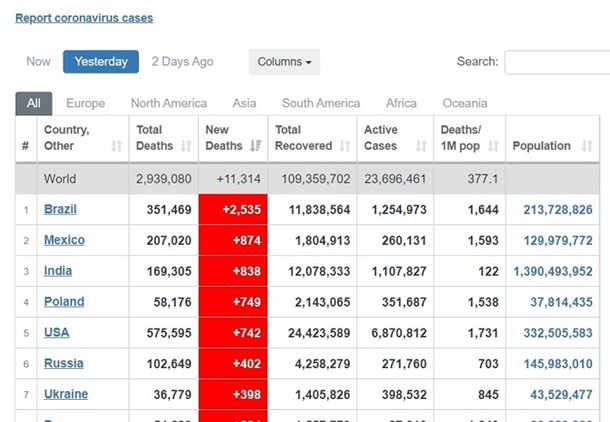This screenshot has height=422, width=610.
Task: Open the Asia tab
Action: tap(244, 103)
